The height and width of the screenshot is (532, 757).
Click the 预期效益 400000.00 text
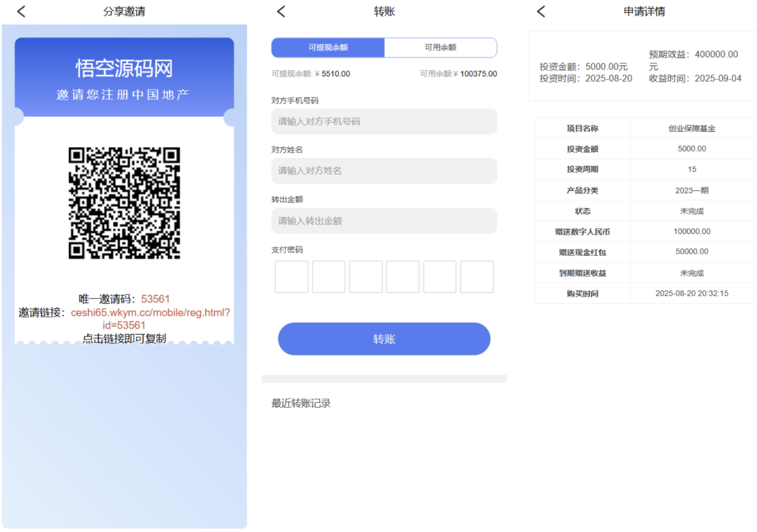(x=693, y=61)
